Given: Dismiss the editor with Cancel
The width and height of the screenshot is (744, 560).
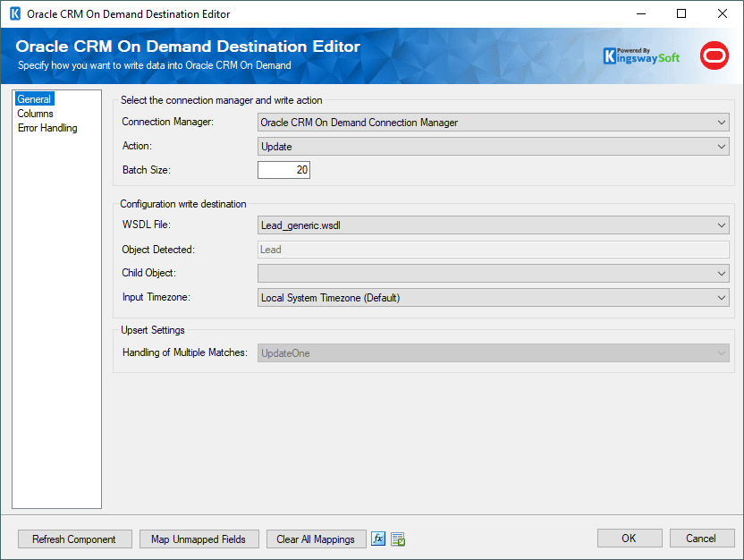Looking at the screenshot, I should point(702,538).
